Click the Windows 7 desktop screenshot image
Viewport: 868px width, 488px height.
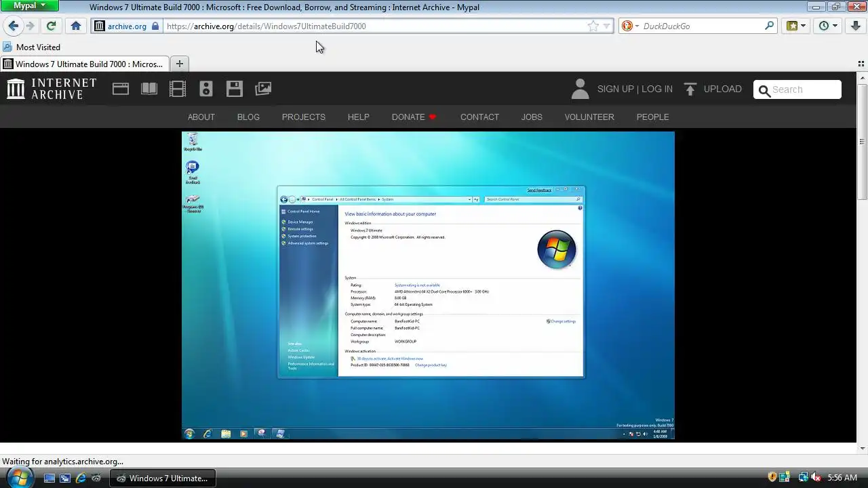pos(428,285)
